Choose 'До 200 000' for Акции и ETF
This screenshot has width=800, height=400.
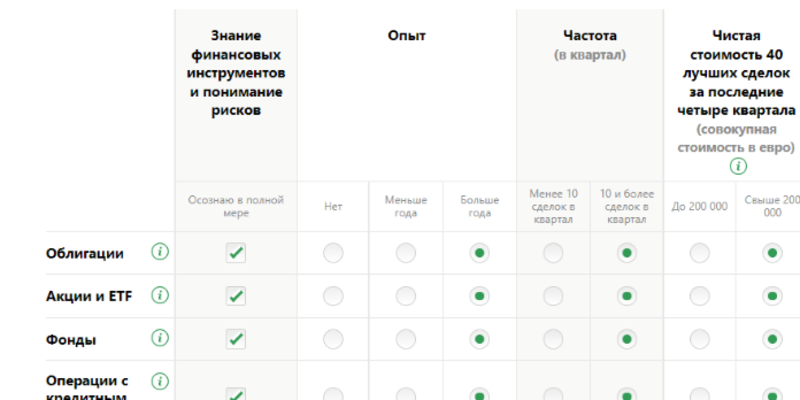point(699,296)
